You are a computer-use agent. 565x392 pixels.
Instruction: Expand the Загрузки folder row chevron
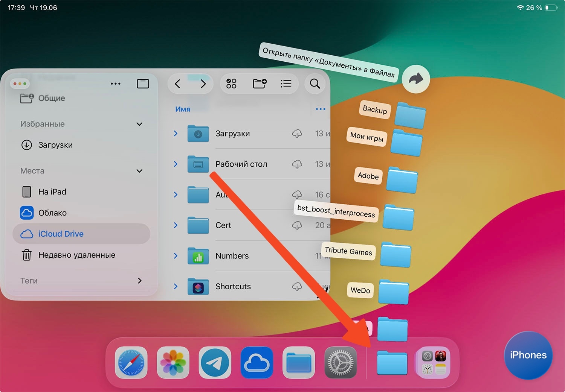176,134
